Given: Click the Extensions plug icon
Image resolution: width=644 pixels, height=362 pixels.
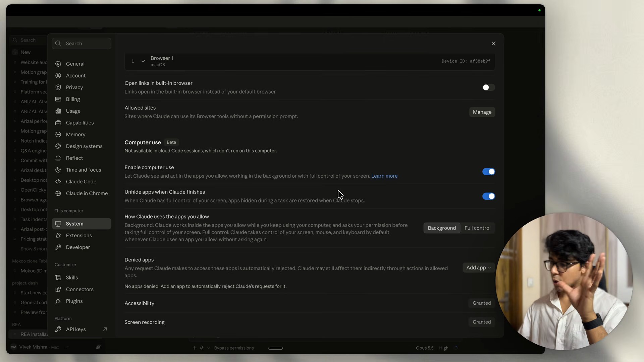Looking at the screenshot, I should pos(58,235).
